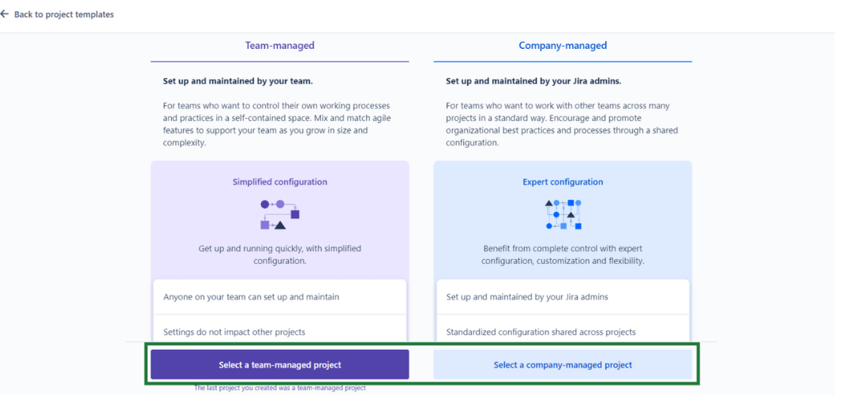Click bold 'Set up and maintained by your team.' heading
The height and width of the screenshot is (395, 868).
238,81
